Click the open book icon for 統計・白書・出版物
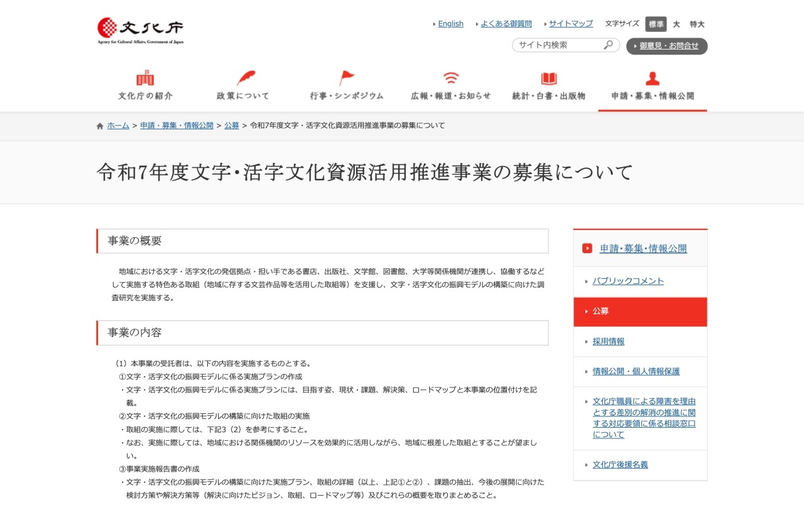Image resolution: width=804 pixels, height=532 pixels. tap(549, 79)
